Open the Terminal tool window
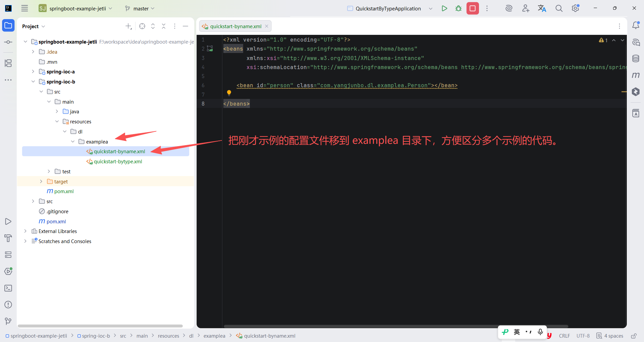The image size is (644, 342). (8, 288)
